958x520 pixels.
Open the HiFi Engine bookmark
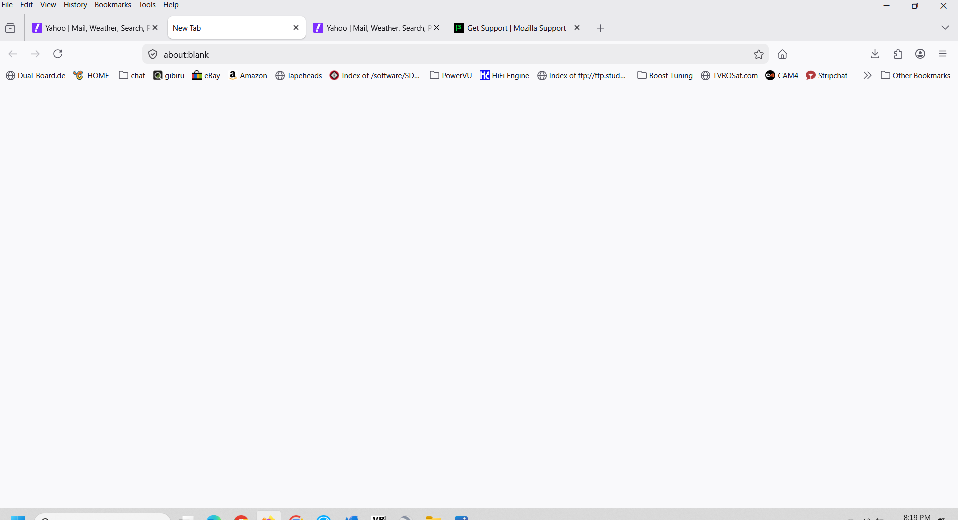point(505,75)
